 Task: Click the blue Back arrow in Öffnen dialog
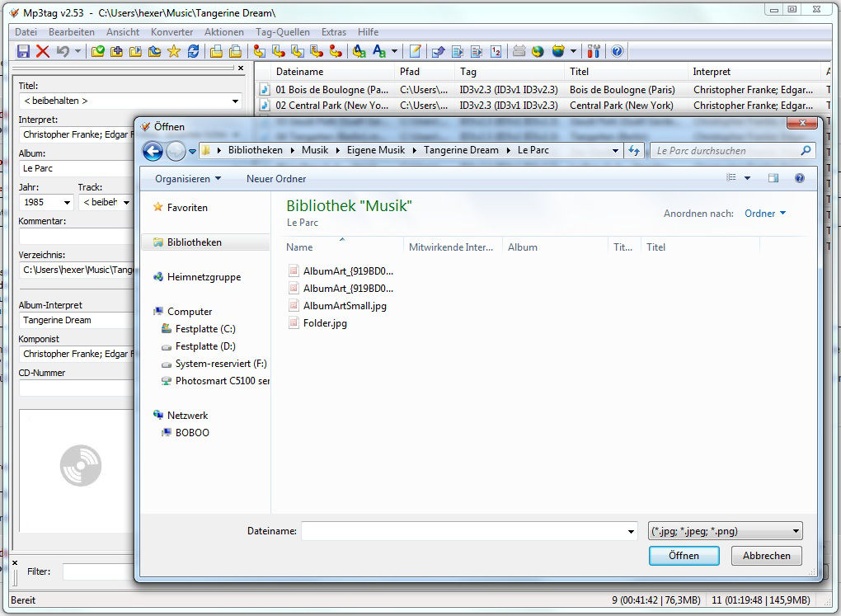click(x=153, y=151)
